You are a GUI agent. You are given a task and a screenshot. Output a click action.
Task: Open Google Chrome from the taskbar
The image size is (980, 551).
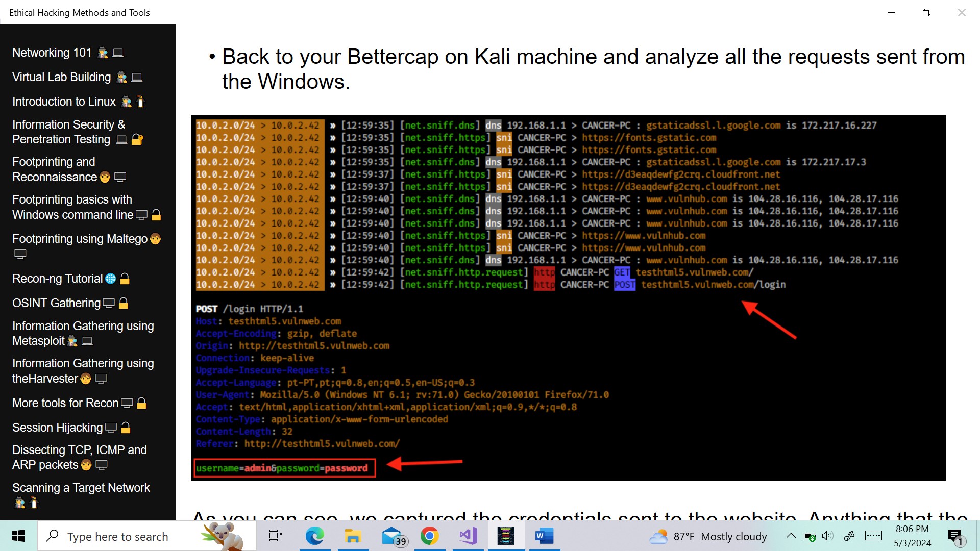point(430,536)
